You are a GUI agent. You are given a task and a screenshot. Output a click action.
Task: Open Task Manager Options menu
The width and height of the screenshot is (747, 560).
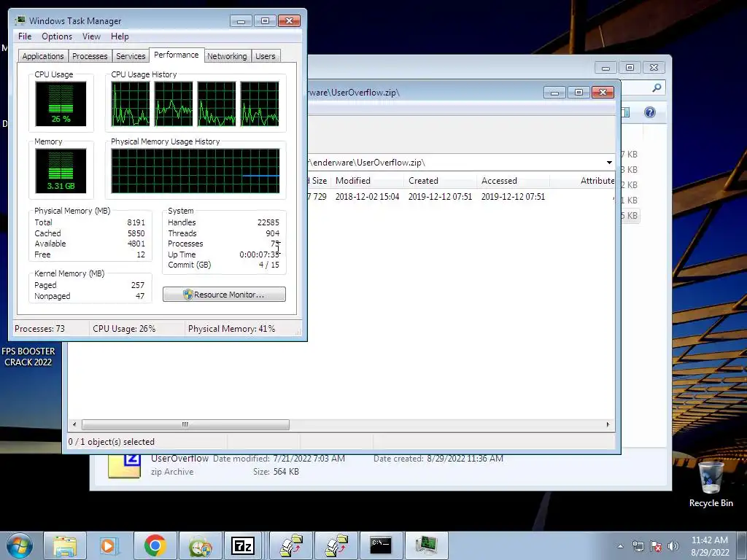click(x=57, y=36)
